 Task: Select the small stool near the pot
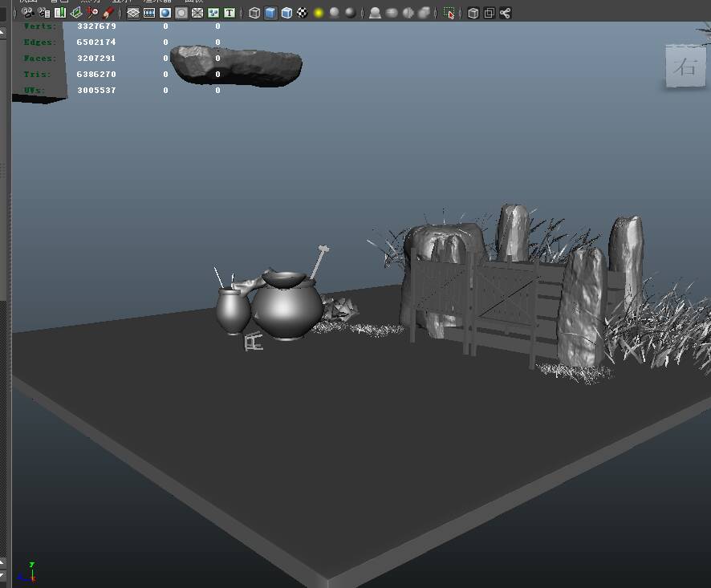254,342
